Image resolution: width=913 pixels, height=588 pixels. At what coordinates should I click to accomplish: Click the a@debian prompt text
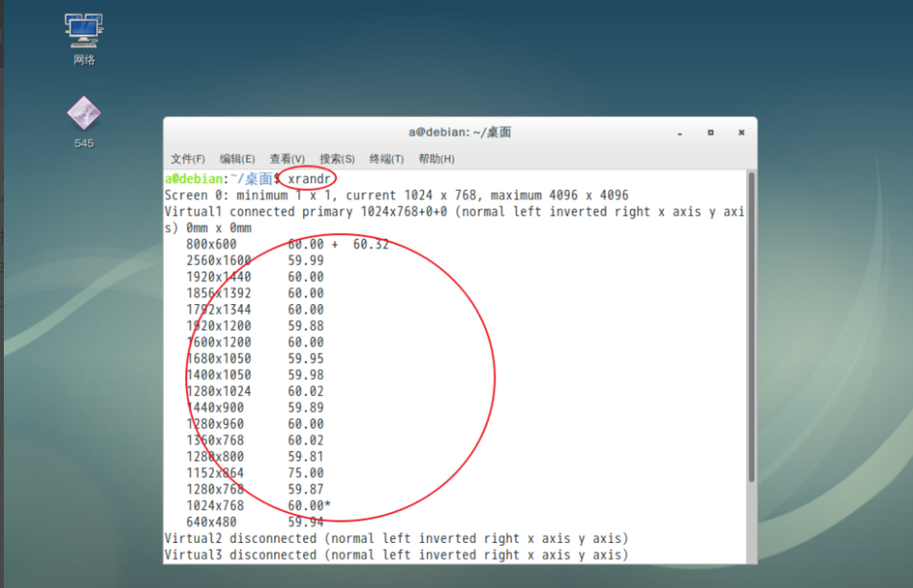(194, 178)
